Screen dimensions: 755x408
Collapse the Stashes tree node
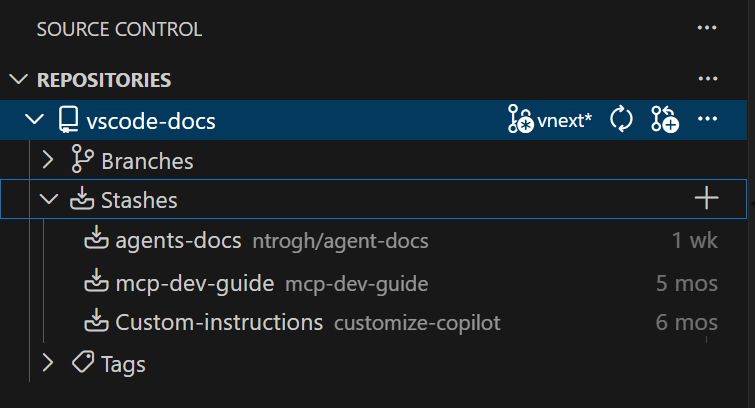pos(48,200)
